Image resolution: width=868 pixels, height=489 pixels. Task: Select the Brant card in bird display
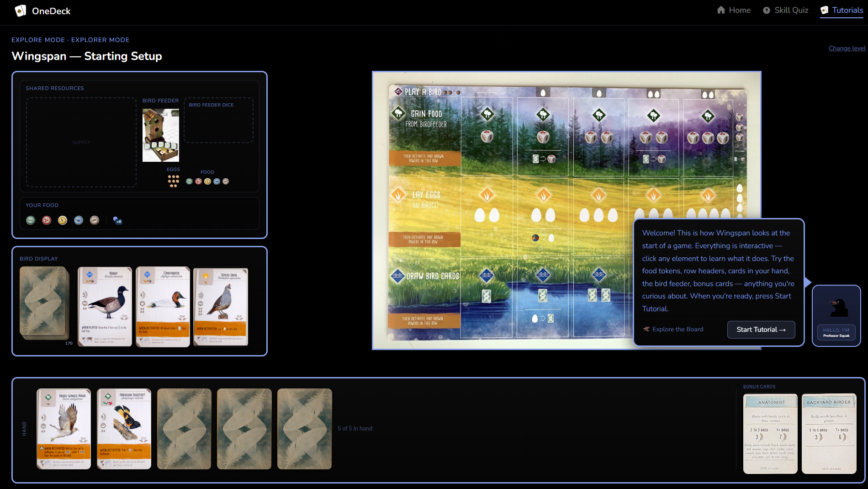[105, 307]
